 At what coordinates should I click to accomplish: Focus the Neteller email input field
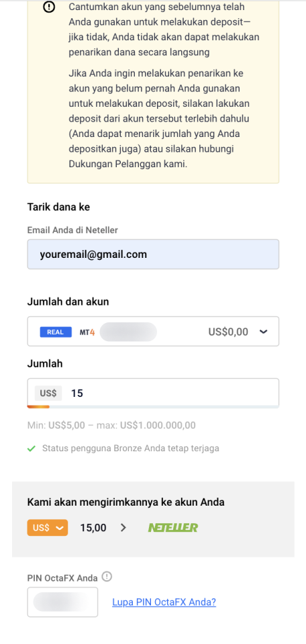153,255
